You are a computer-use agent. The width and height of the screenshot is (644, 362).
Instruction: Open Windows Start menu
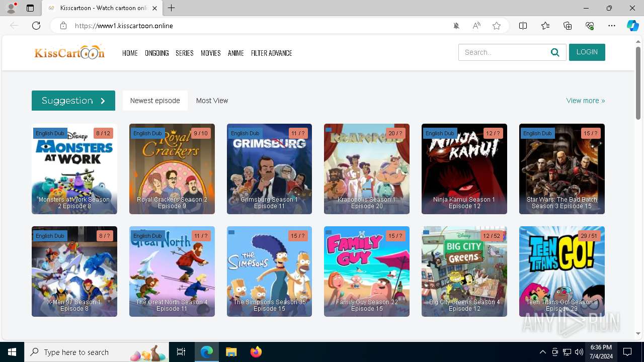tap(12, 352)
